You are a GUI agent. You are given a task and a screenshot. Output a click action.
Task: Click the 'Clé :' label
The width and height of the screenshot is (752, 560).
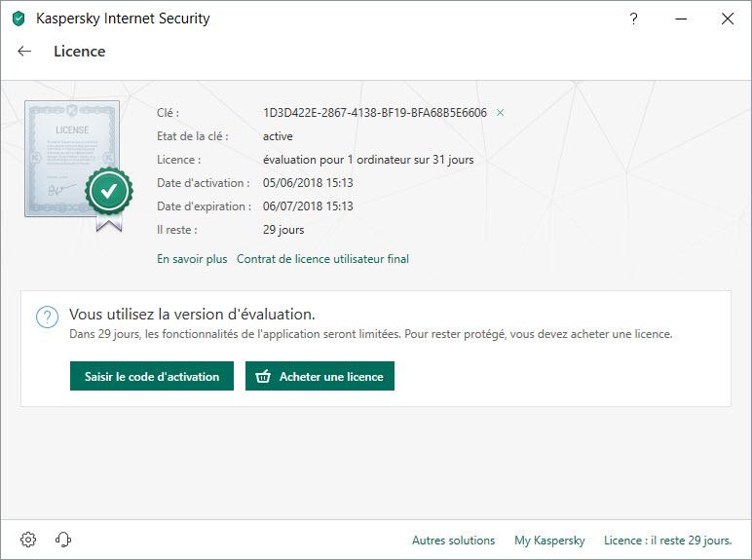pos(168,113)
